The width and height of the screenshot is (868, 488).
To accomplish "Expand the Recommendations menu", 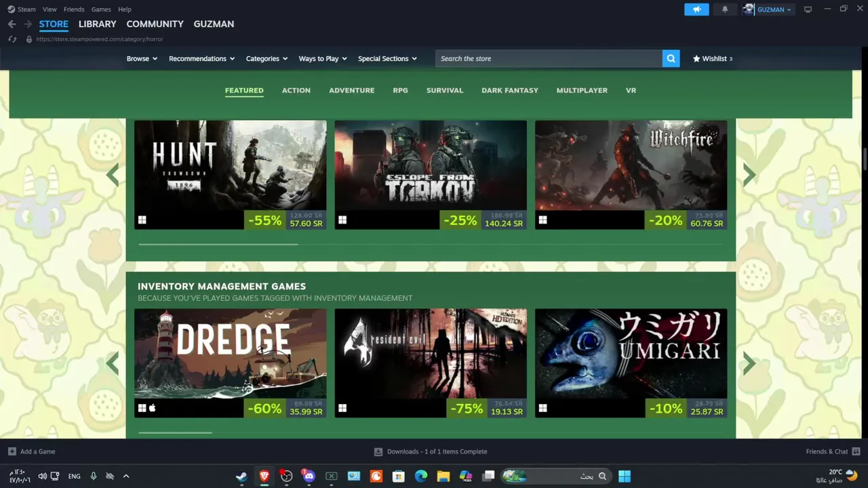I will coord(201,58).
